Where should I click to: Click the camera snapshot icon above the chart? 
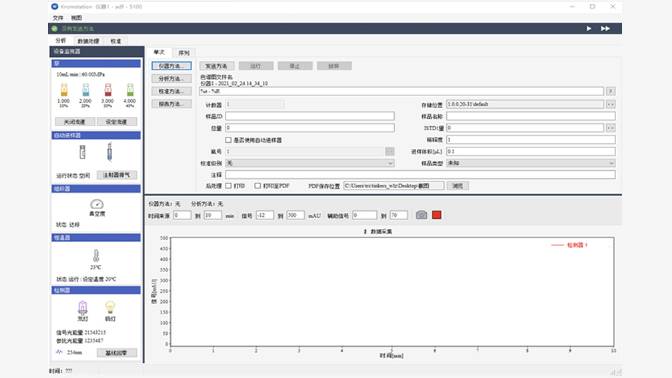pyautogui.click(x=421, y=215)
